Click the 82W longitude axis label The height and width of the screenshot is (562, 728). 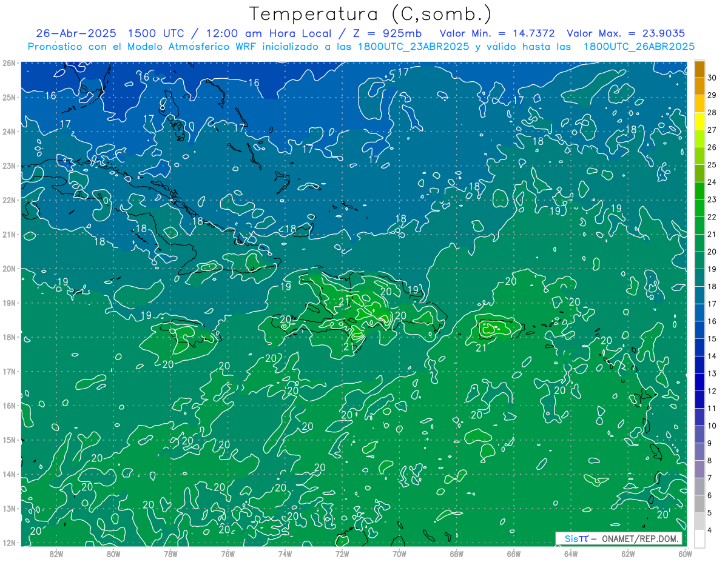tap(56, 554)
